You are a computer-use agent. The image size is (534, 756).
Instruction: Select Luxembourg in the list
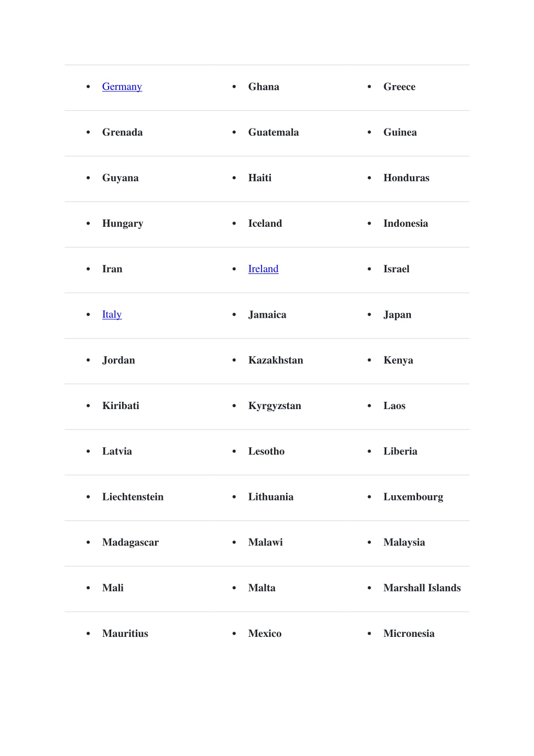pyautogui.click(x=413, y=497)
